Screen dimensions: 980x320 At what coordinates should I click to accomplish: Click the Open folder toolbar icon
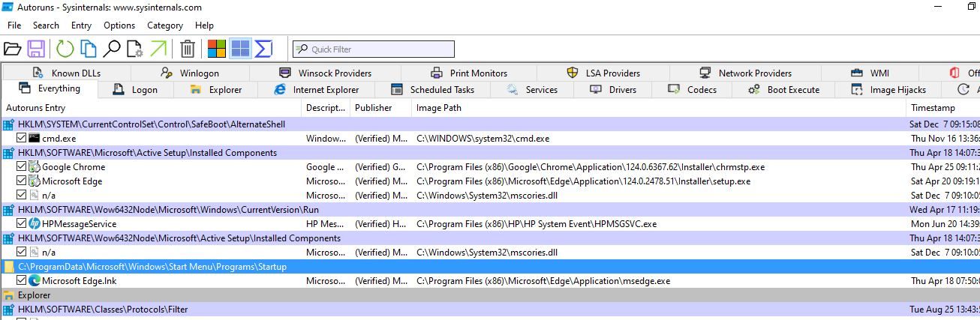pyautogui.click(x=12, y=49)
